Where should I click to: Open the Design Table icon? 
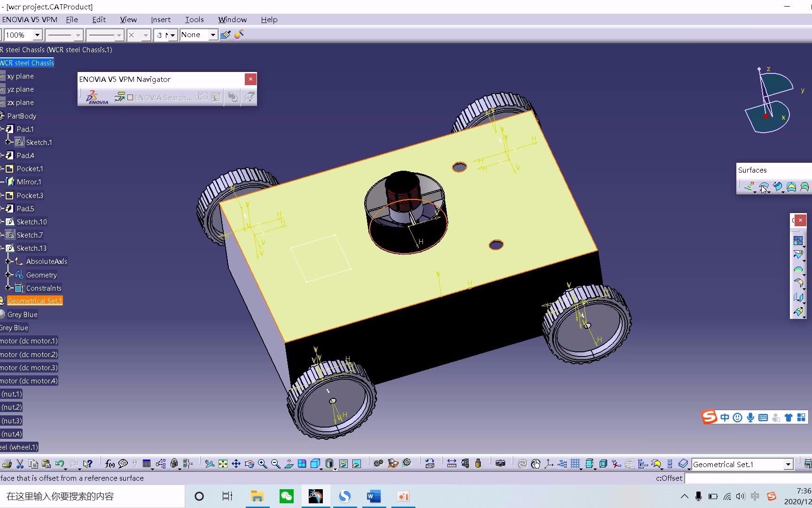(147, 464)
